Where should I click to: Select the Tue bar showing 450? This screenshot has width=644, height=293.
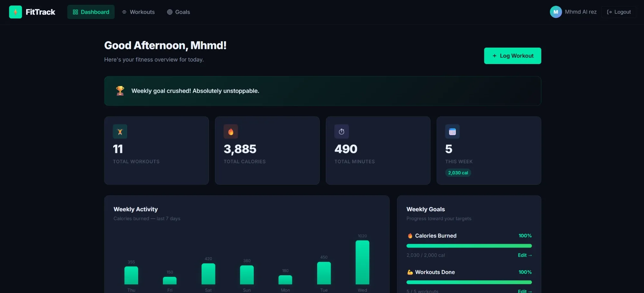tap(324, 273)
